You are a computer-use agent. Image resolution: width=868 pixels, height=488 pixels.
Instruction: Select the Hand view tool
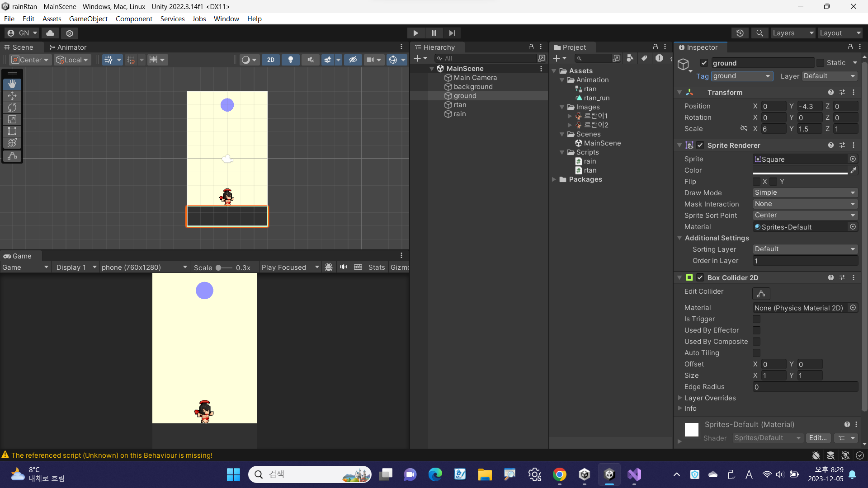coord(12,84)
